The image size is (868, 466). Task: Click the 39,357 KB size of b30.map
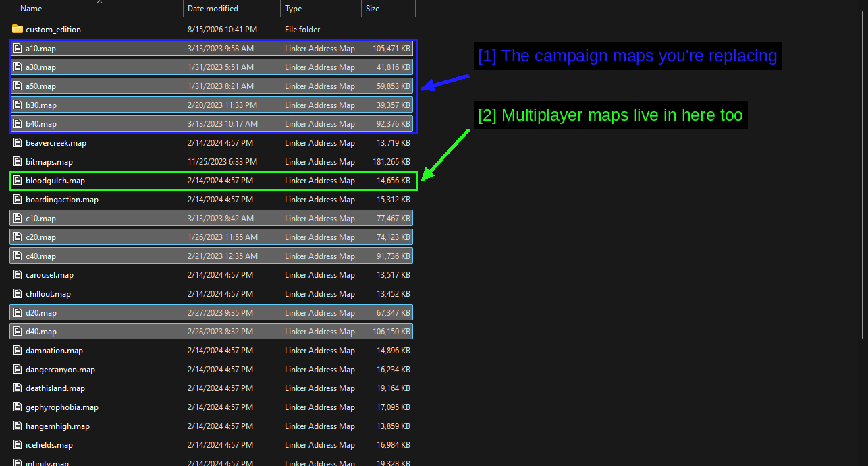[x=394, y=105]
